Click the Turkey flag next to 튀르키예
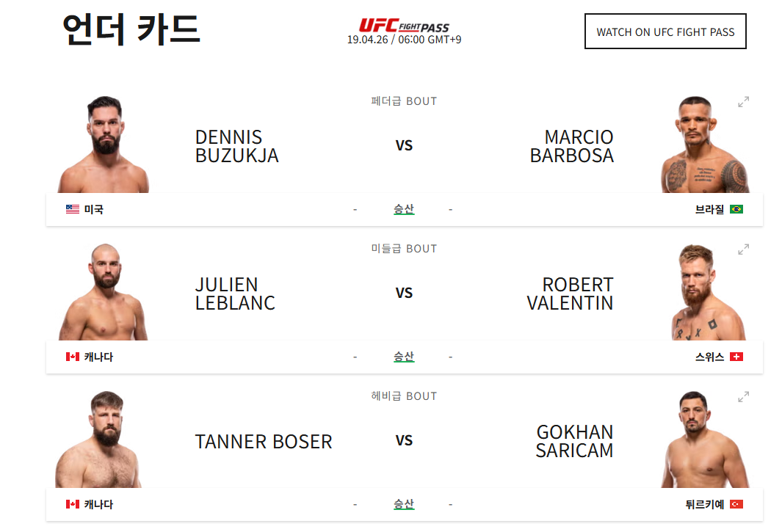Viewport: 782px width, 532px height. point(738,504)
